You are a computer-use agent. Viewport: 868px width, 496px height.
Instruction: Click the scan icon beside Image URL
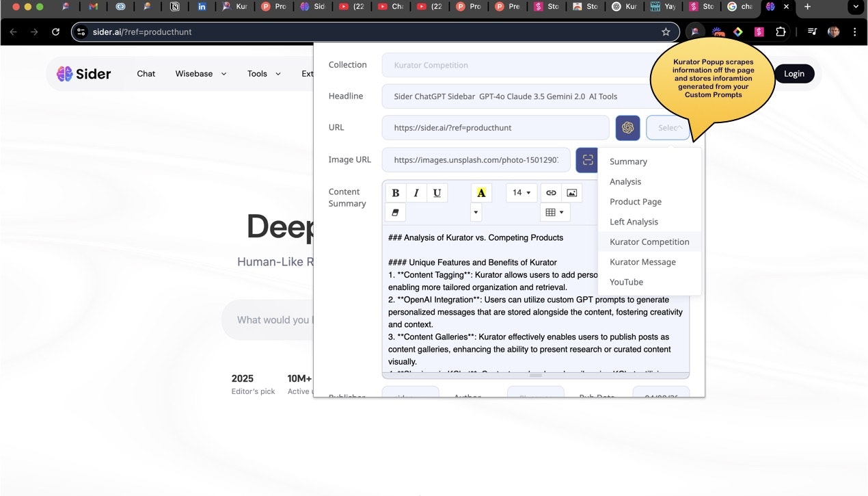tap(588, 160)
